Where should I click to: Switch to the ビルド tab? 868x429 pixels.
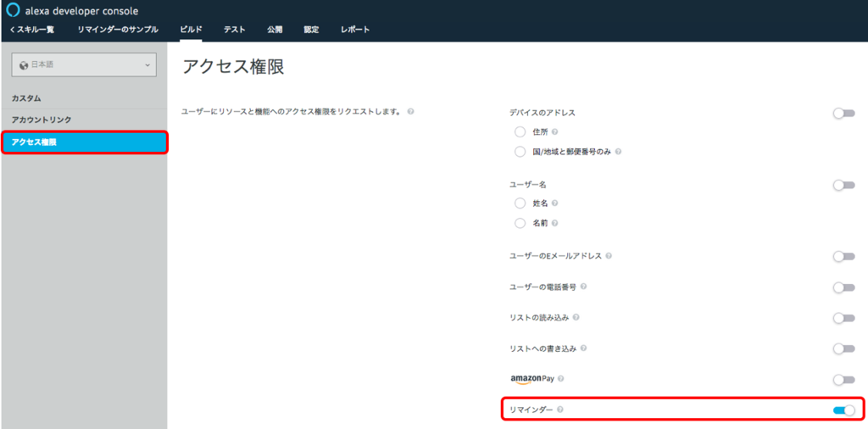point(191,30)
